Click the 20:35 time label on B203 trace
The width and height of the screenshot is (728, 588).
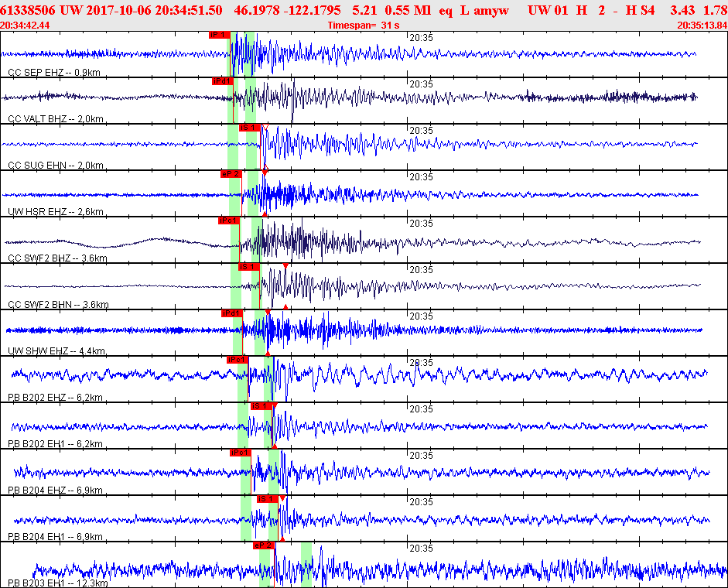click(x=421, y=549)
